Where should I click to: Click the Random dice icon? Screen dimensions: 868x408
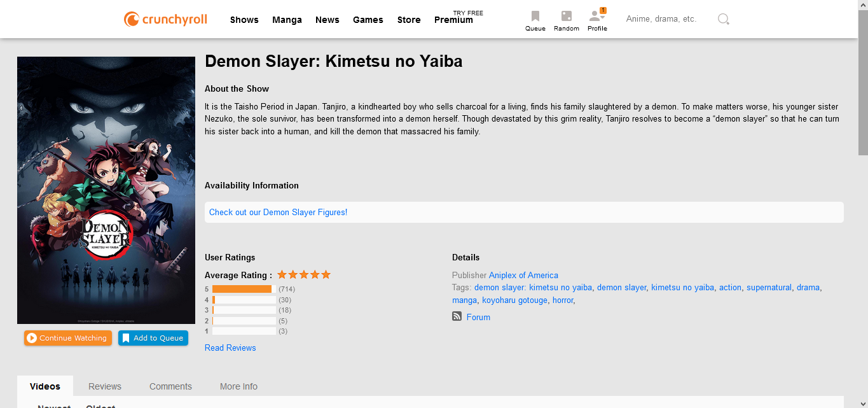coord(566,16)
